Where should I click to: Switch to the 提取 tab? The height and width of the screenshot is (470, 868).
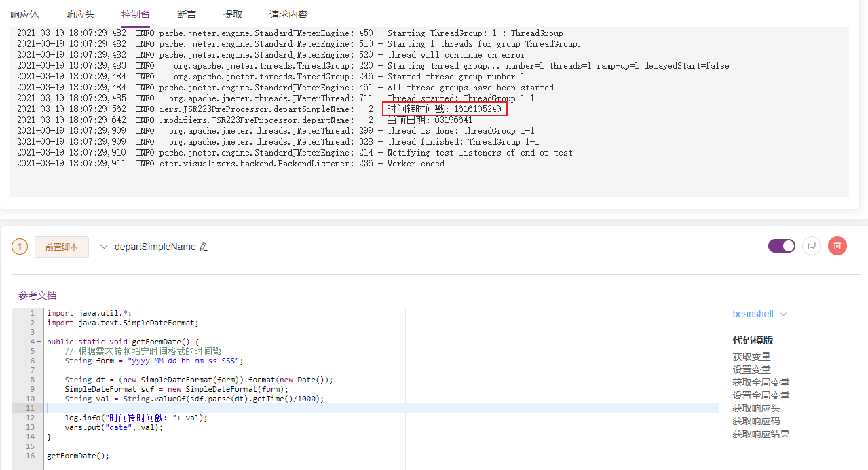click(233, 14)
